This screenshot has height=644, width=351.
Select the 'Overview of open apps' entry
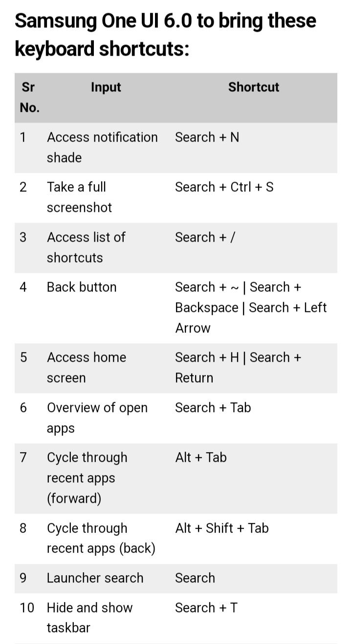click(x=97, y=418)
